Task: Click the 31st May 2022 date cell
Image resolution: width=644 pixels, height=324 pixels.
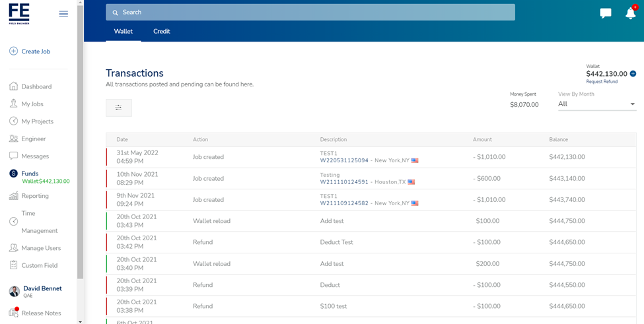Action: point(137,156)
